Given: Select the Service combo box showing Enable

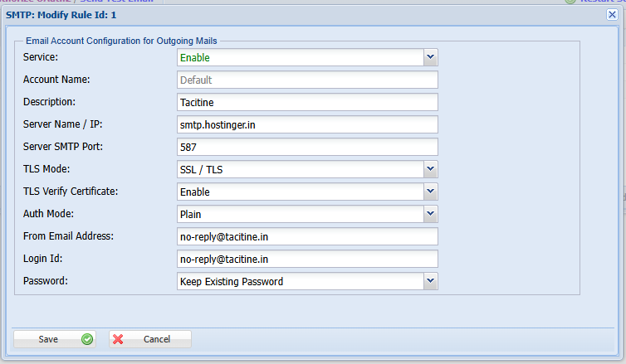Looking at the screenshot, I should [300, 58].
